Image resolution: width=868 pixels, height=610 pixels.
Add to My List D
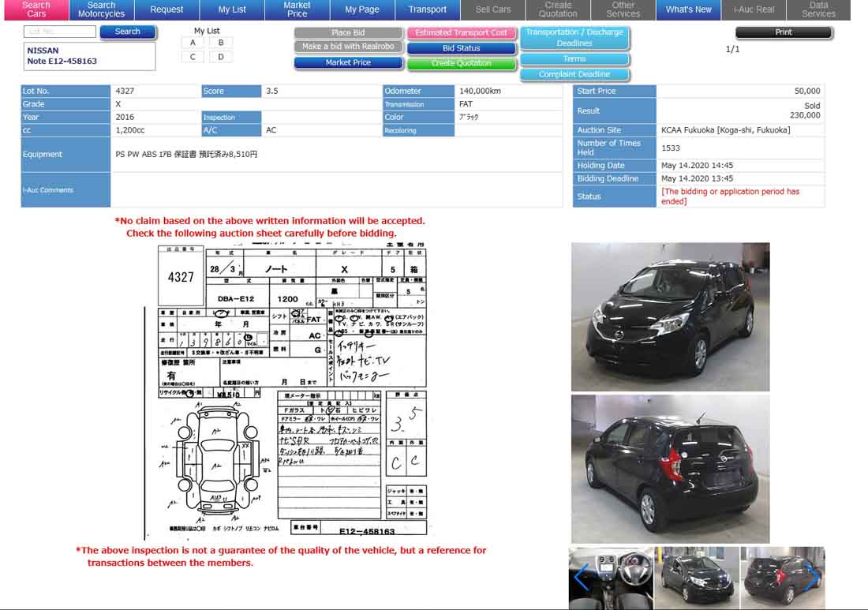click(221, 57)
